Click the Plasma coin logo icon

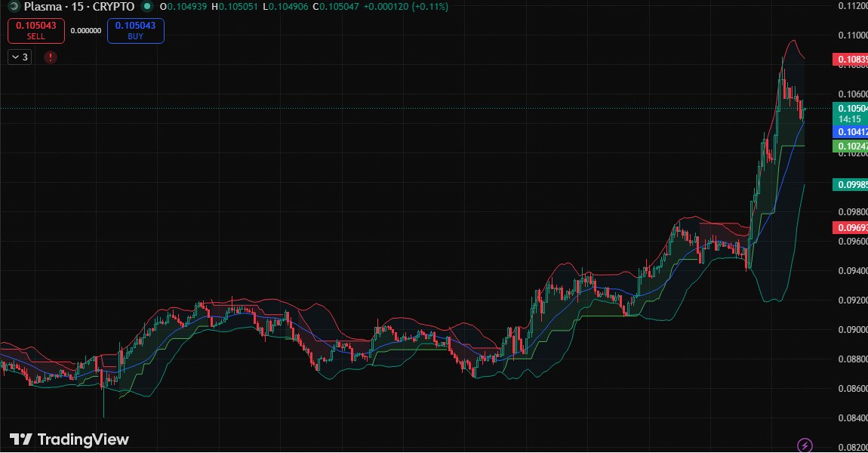point(14,7)
